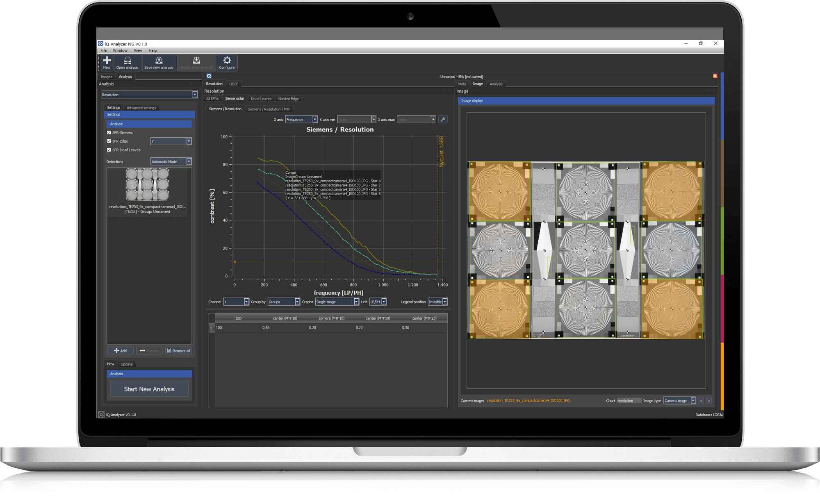Click the Start New Analysis button
This screenshot has width=820, height=504.
[149, 389]
